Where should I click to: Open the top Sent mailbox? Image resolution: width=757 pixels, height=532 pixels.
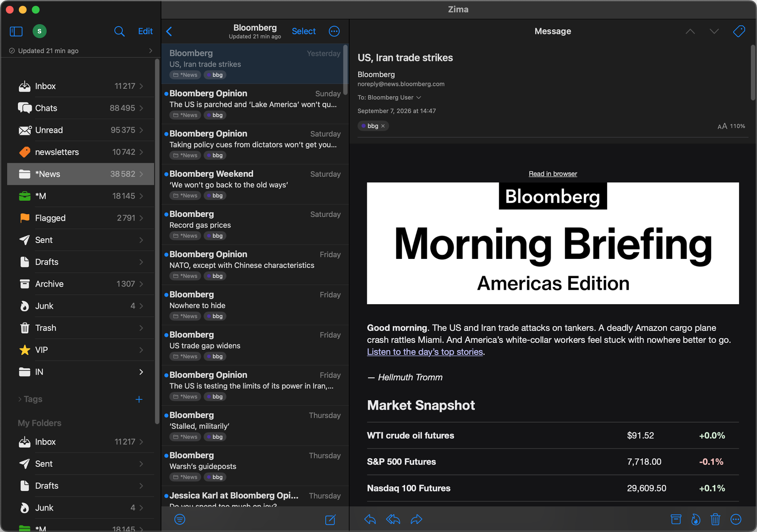pyautogui.click(x=81, y=240)
